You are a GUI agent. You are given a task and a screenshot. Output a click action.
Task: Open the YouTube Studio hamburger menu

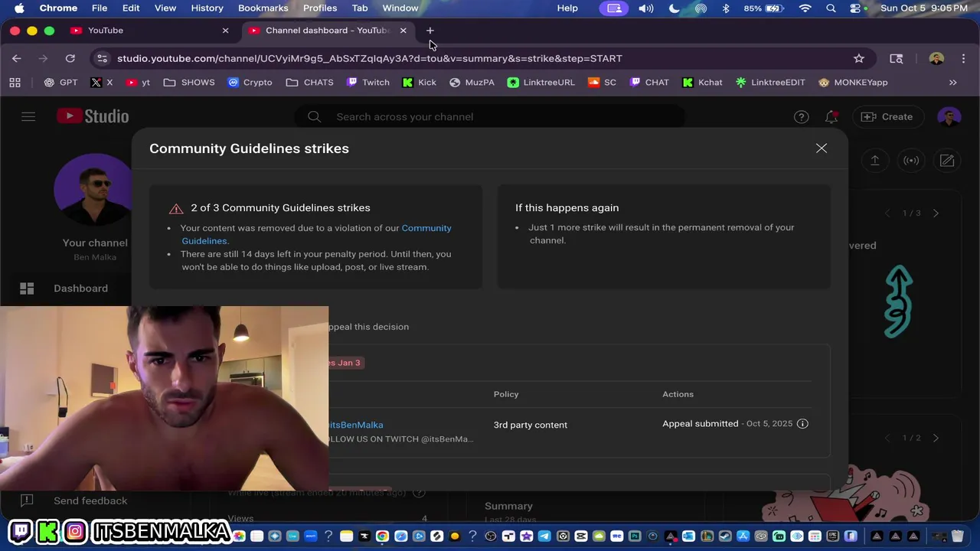coord(28,117)
